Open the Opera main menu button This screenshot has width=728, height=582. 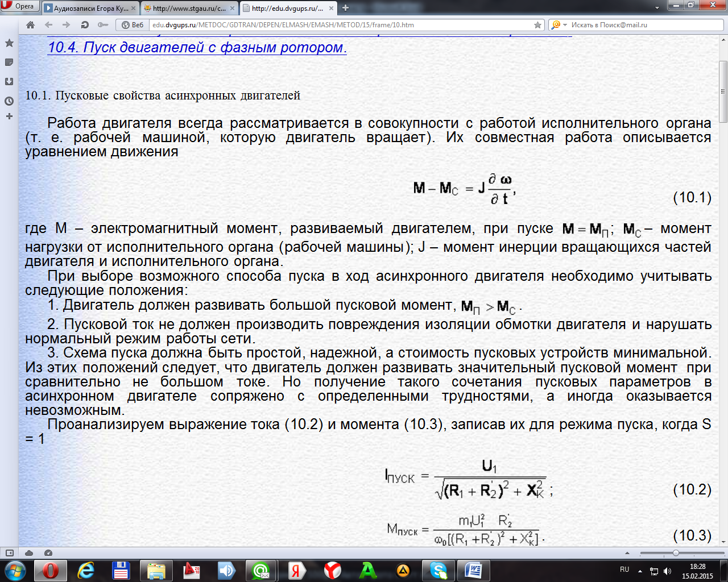tap(19, 6)
